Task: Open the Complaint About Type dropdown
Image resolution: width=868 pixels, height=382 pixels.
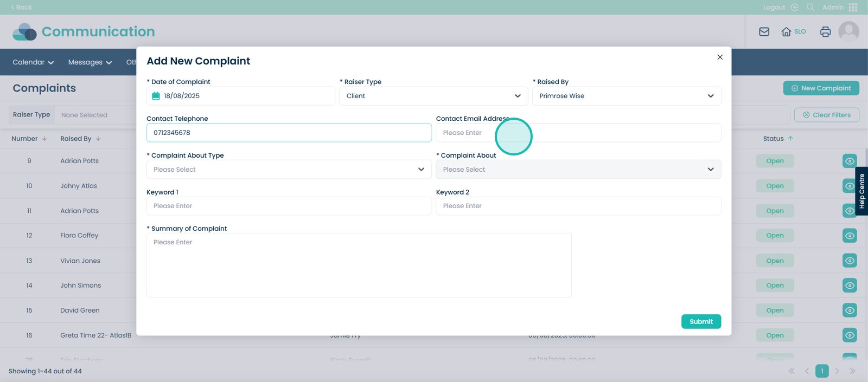Action: pos(289,170)
